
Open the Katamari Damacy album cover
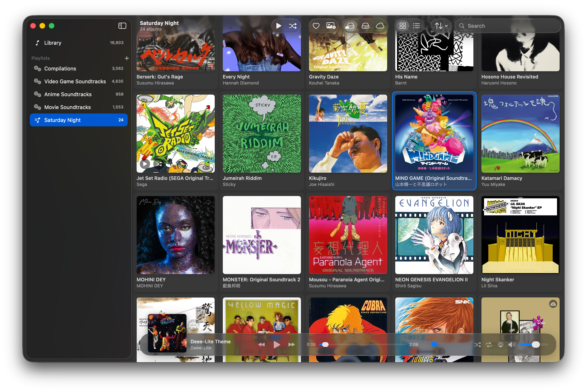coord(521,133)
